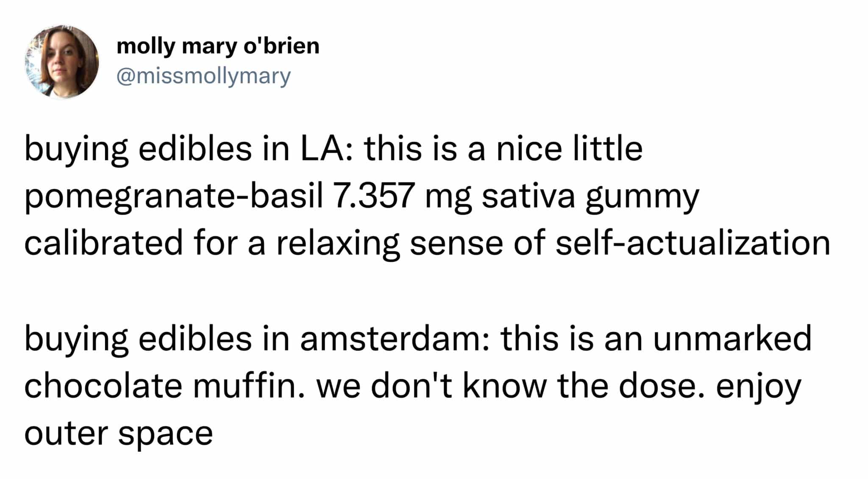Open molly mary o'brien's display name
868x479 pixels.
click(x=218, y=46)
